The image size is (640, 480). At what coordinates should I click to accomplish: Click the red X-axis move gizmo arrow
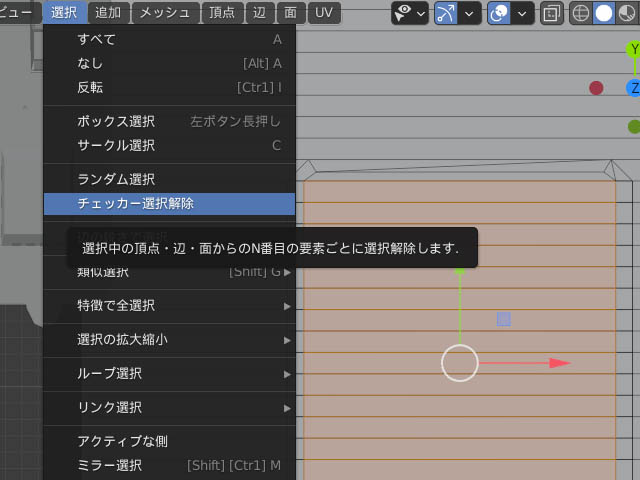tap(559, 363)
